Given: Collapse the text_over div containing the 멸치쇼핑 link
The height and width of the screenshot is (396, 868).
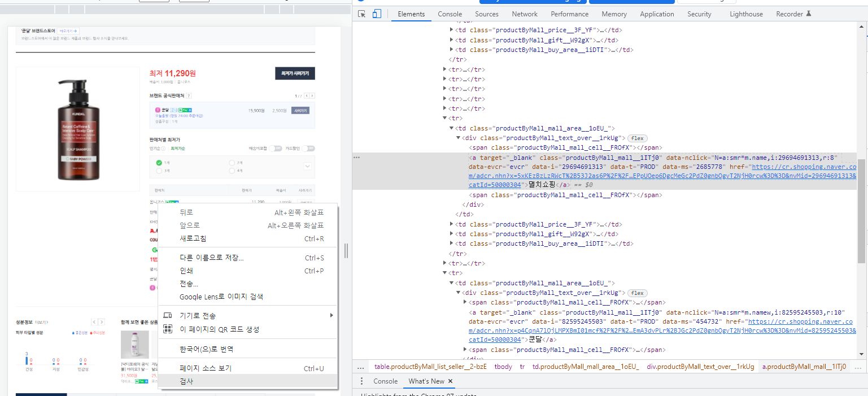Looking at the screenshot, I should [x=458, y=138].
